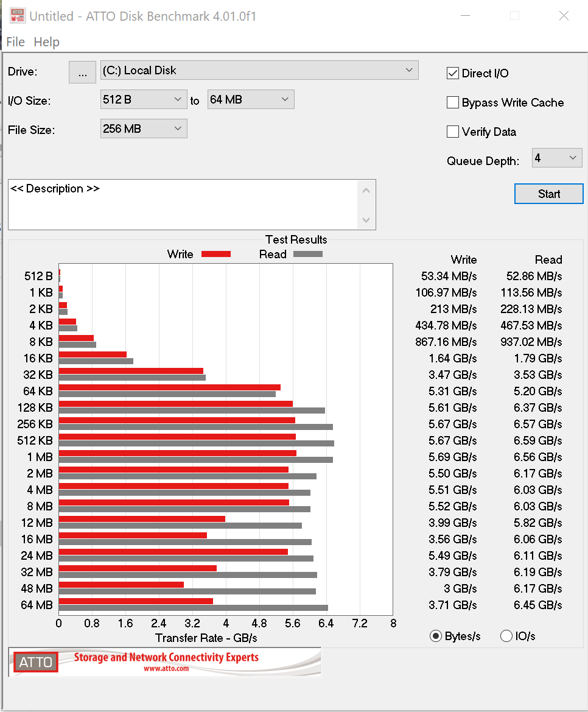This screenshot has height=712, width=588.
Task: Open the maximum I/O Size 64 MB dropdown
Action: tap(251, 99)
